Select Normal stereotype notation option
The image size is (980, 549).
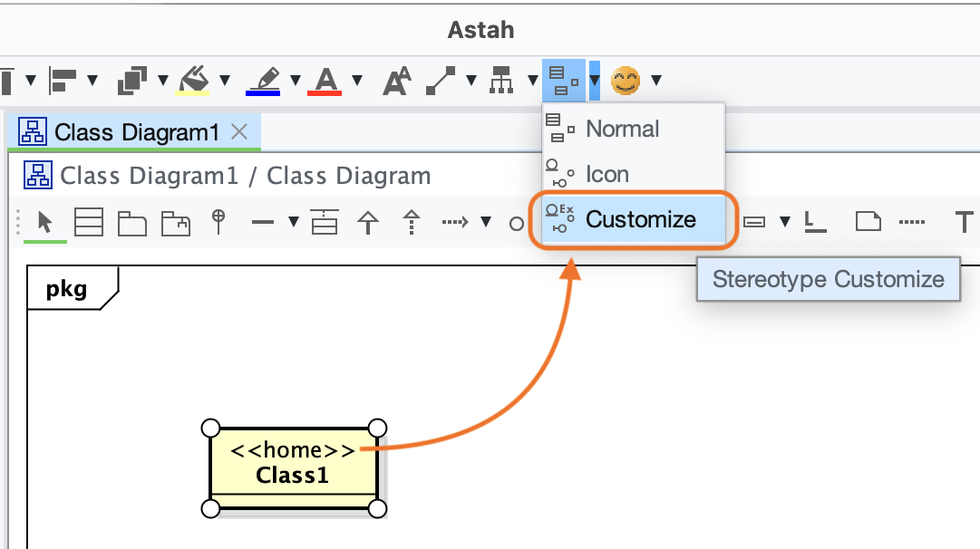click(622, 129)
